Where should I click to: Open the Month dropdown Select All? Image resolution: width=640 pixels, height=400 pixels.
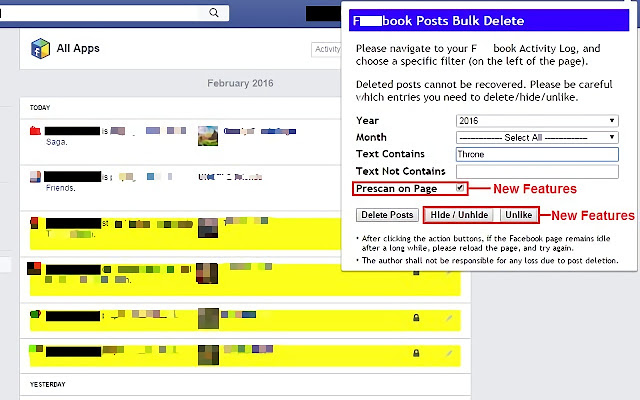pos(537,138)
